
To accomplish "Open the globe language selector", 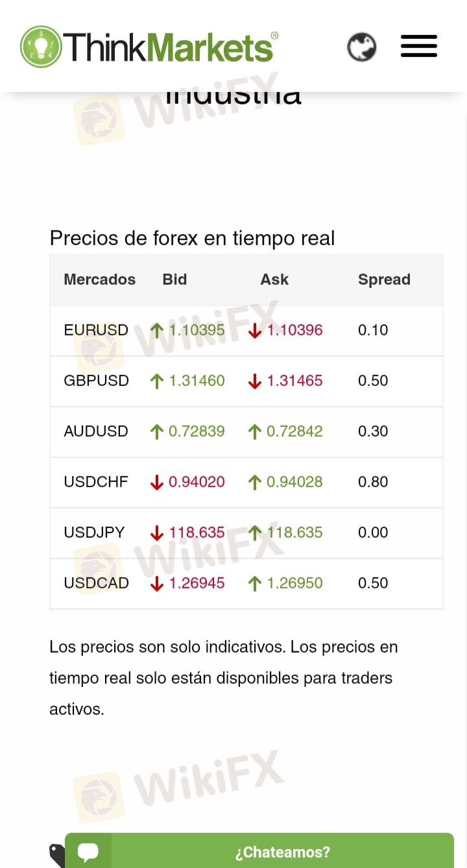I will coord(361,47).
